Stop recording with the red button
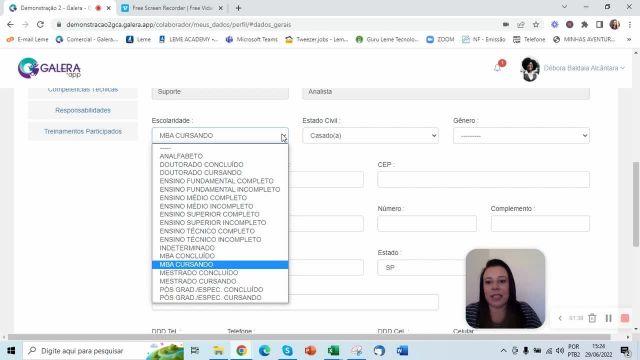Screen dimensions: 640x360 [625, 318]
